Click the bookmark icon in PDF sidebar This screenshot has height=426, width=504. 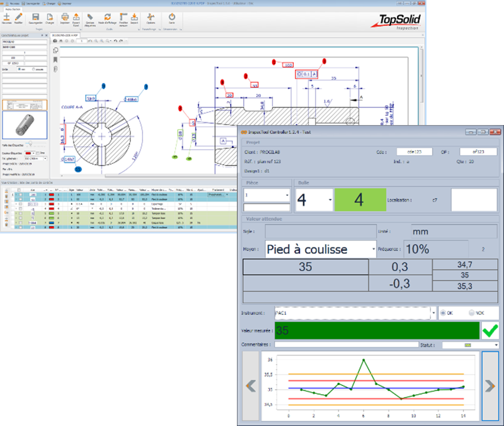(x=56, y=60)
